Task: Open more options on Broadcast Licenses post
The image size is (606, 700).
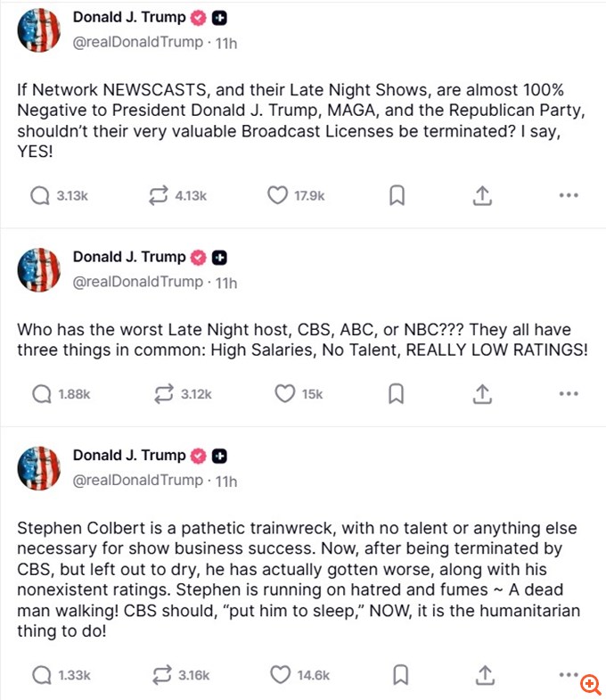Action: click(569, 195)
